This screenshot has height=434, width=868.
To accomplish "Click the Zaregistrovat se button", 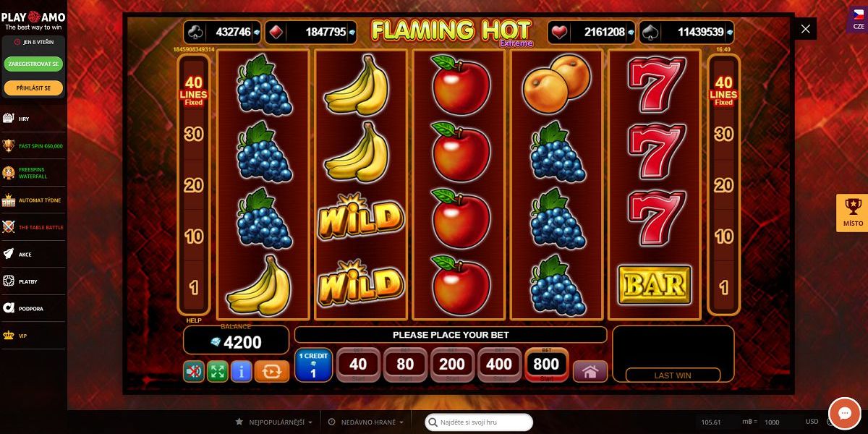I will tap(33, 64).
